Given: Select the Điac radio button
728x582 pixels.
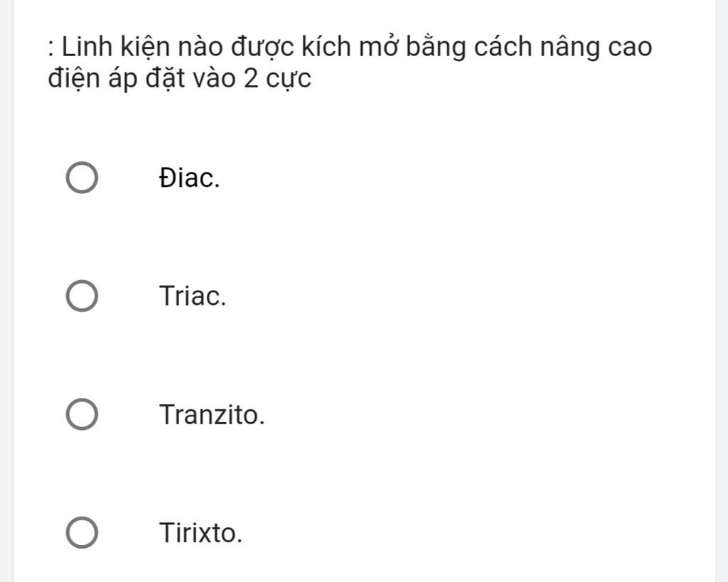Looking at the screenshot, I should click(x=82, y=178).
